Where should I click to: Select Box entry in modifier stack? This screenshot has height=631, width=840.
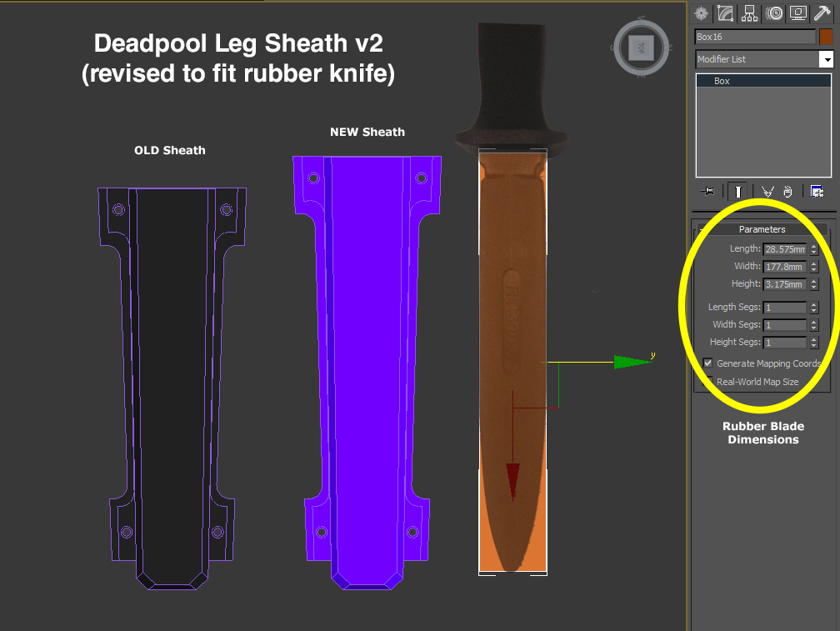point(763,81)
